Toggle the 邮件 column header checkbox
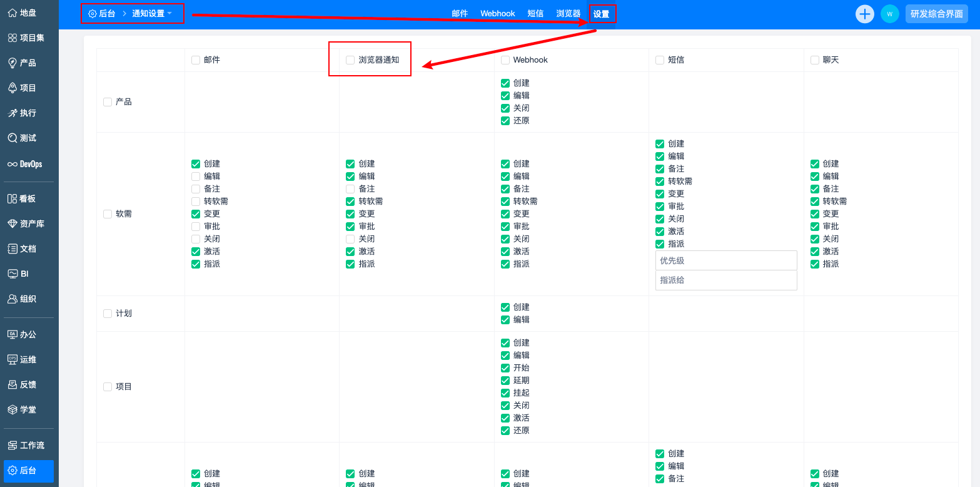Image resolution: width=980 pixels, height=487 pixels. [x=196, y=60]
